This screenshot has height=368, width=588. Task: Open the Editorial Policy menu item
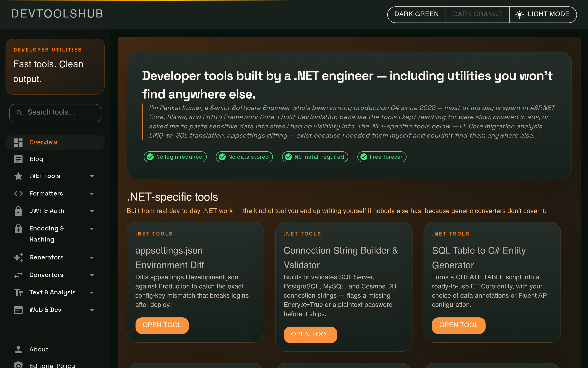click(x=55, y=365)
